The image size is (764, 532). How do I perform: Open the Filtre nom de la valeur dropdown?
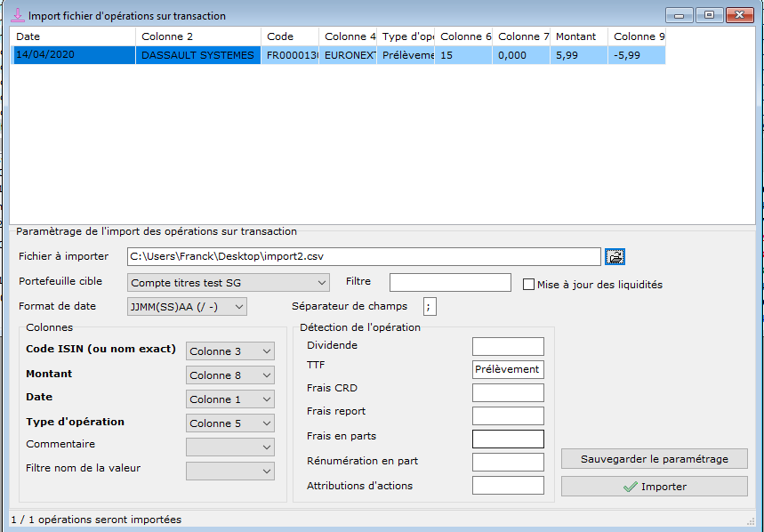click(230, 472)
